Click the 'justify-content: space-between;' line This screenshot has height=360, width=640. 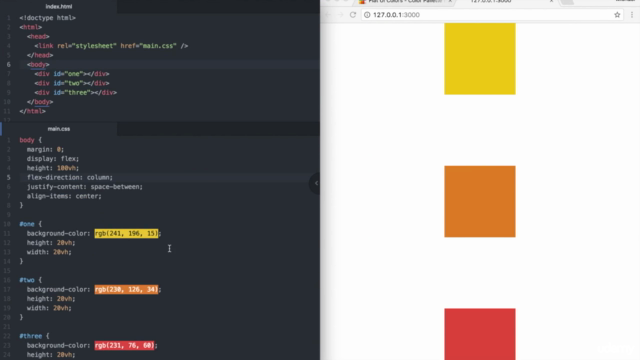coord(85,187)
